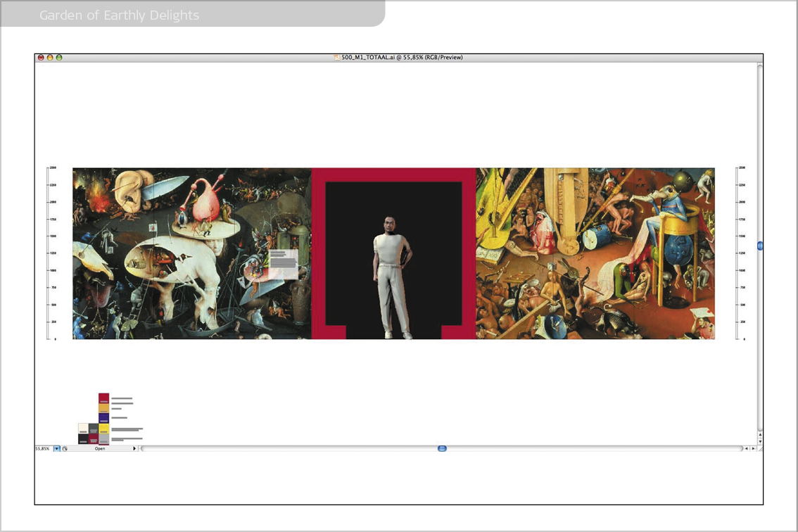Select the light gray swatch under the yellow swatch

[104, 439]
